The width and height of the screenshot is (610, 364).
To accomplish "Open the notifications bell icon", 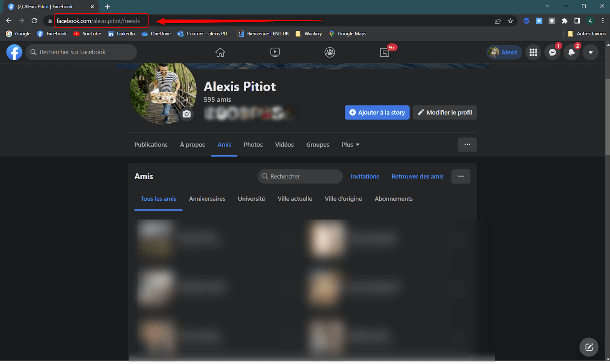I will click(571, 52).
